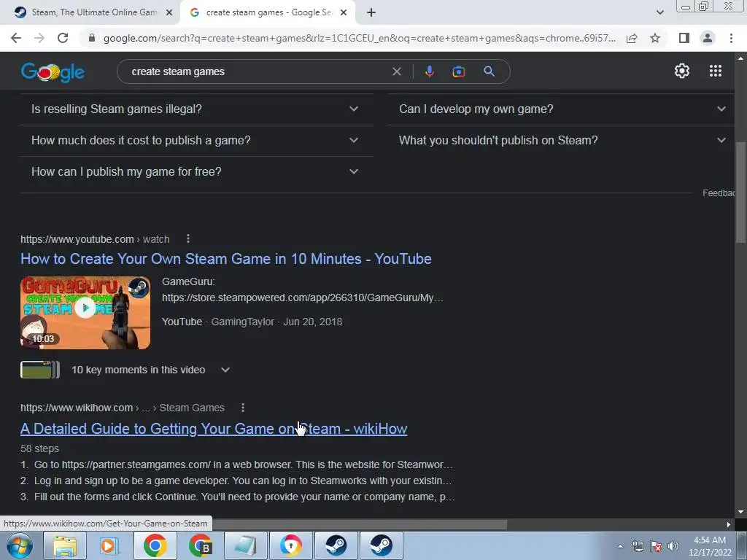Click the Chrome B profile taskbar icon
The height and width of the screenshot is (560, 747).
click(x=200, y=545)
